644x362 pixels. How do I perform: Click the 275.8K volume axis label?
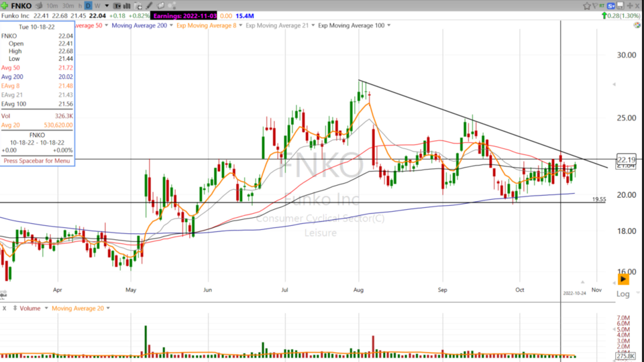(625, 356)
